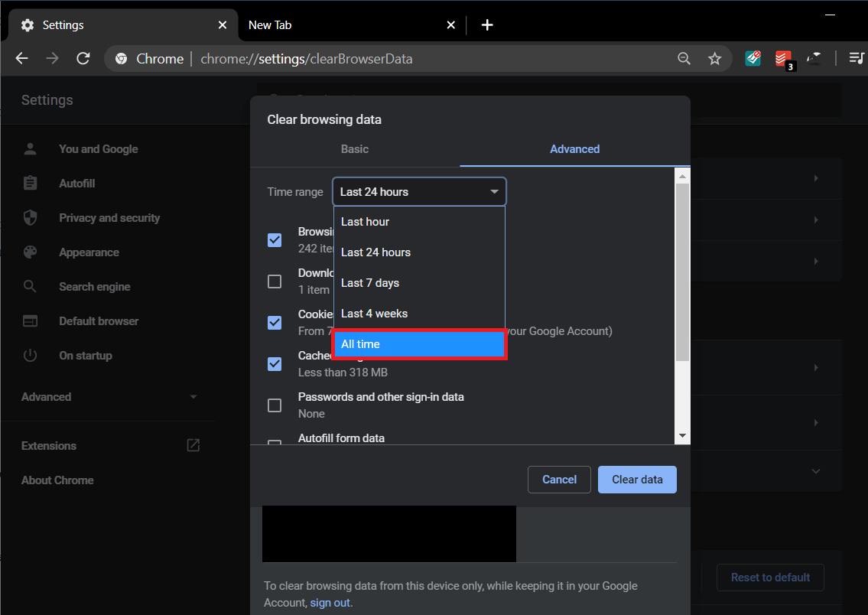Uncheck the Browsing history checkbox

click(x=275, y=240)
